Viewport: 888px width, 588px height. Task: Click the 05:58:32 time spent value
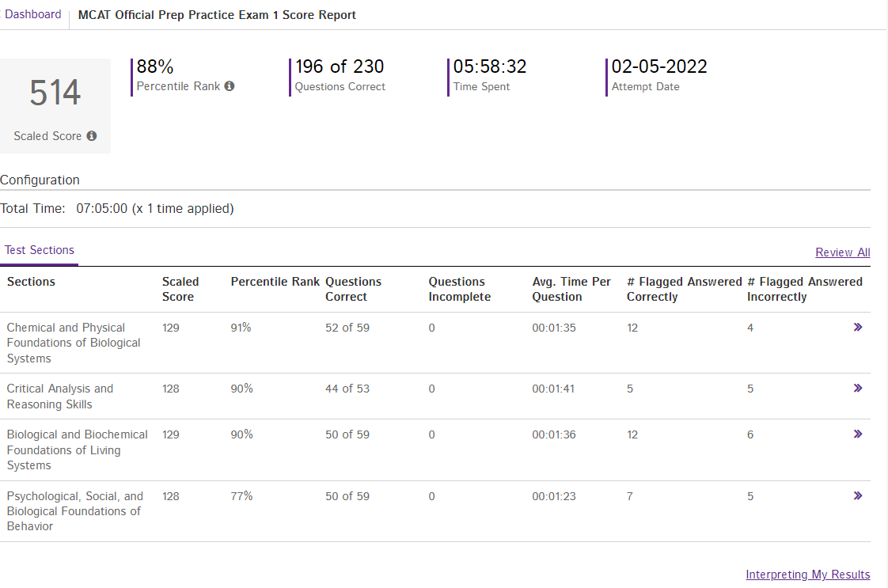pyautogui.click(x=490, y=66)
